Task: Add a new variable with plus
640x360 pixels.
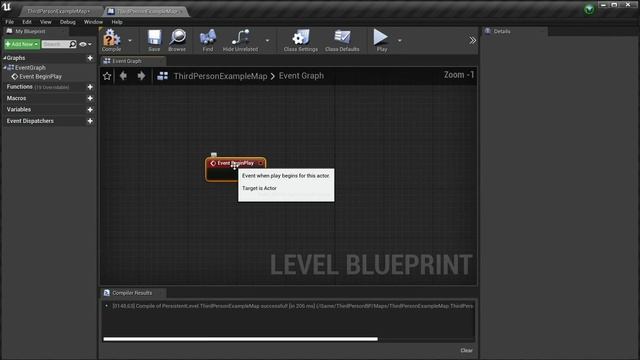Action: click(90, 110)
